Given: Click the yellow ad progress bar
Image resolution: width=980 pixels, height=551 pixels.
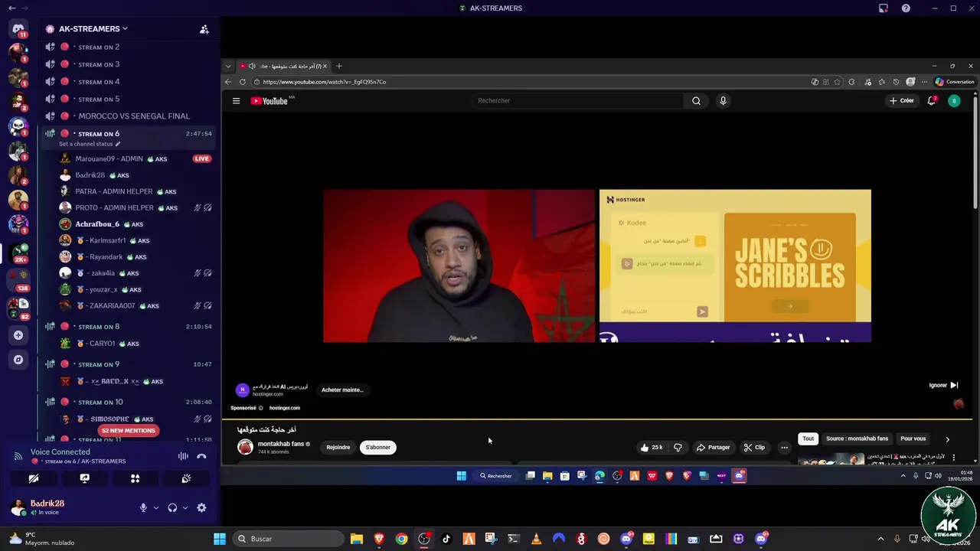Looking at the screenshot, I should tap(596, 419).
